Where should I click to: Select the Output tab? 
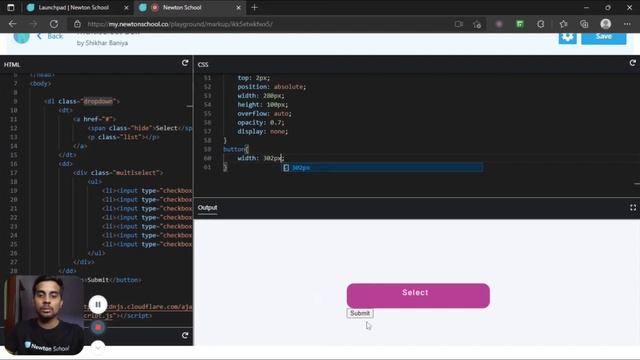[x=207, y=208]
